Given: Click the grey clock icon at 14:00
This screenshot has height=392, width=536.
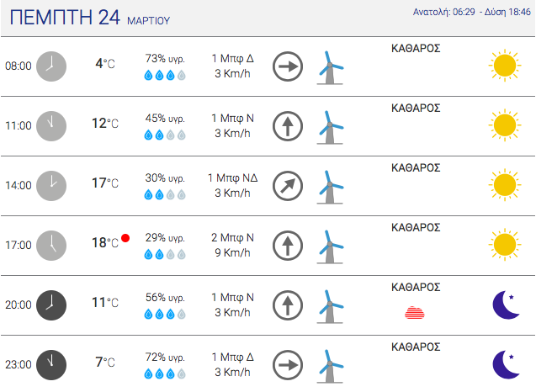Looking at the screenshot, I should [x=51, y=186].
